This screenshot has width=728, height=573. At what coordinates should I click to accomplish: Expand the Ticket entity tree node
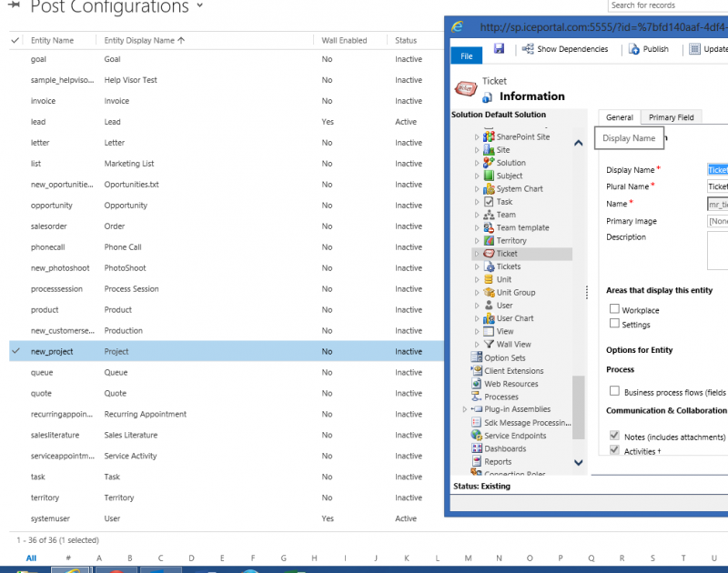click(x=476, y=254)
